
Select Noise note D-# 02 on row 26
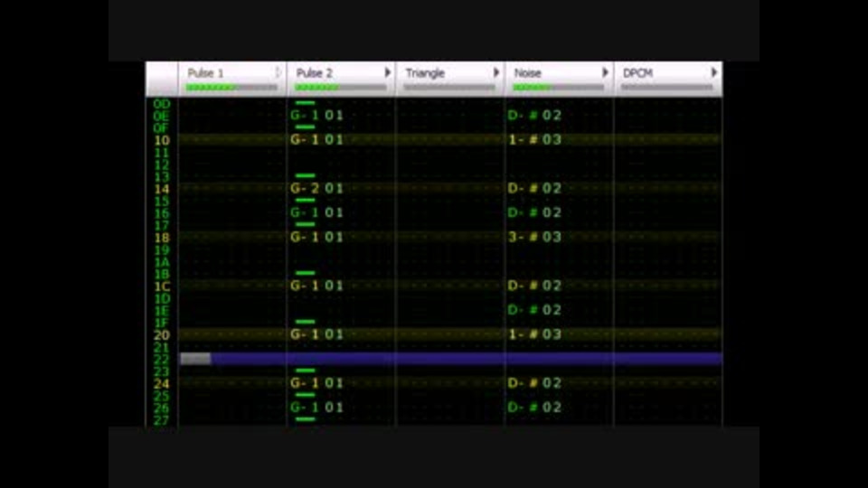click(x=534, y=408)
